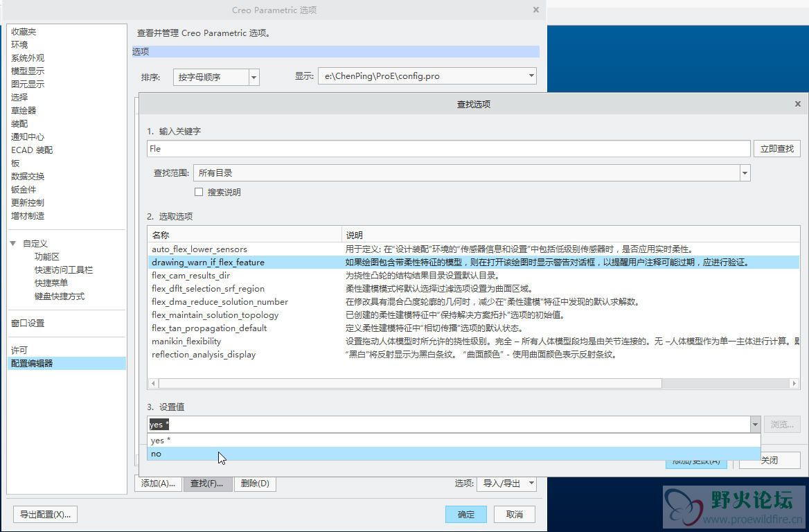Toggle the 搜索说明 checkbox
The height and width of the screenshot is (532, 809).
pos(199,192)
